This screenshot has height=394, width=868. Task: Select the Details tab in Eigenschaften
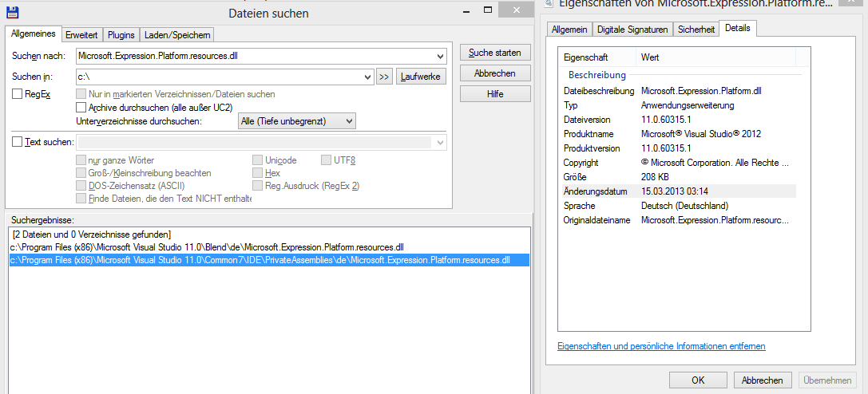[737, 28]
